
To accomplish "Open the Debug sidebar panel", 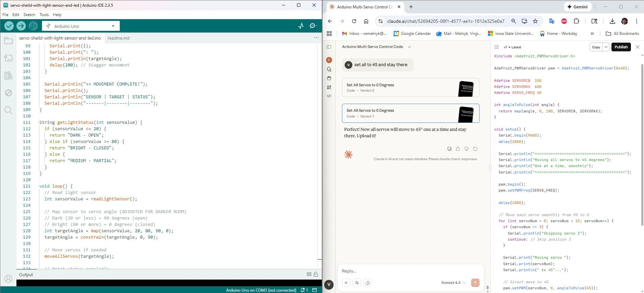I will coord(8,93).
